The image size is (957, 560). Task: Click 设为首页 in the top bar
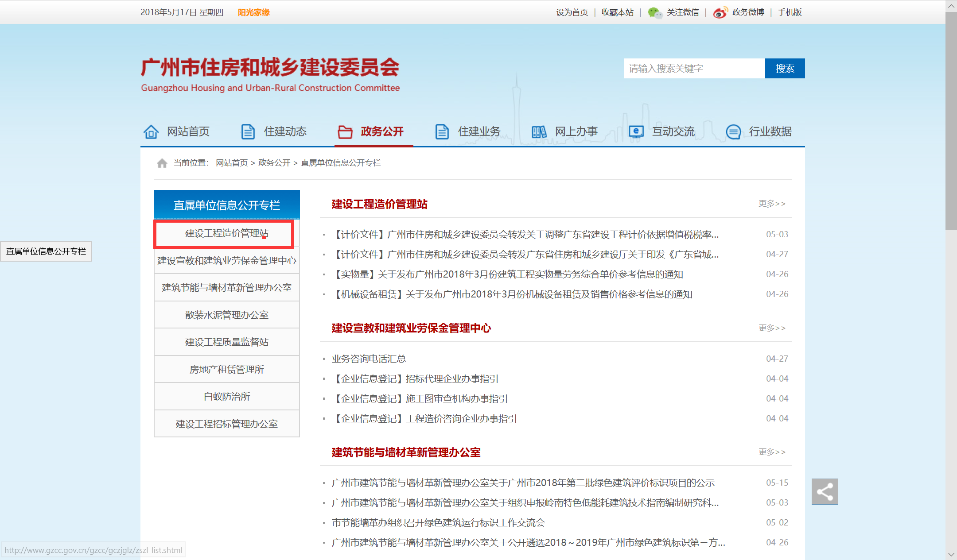[572, 12]
